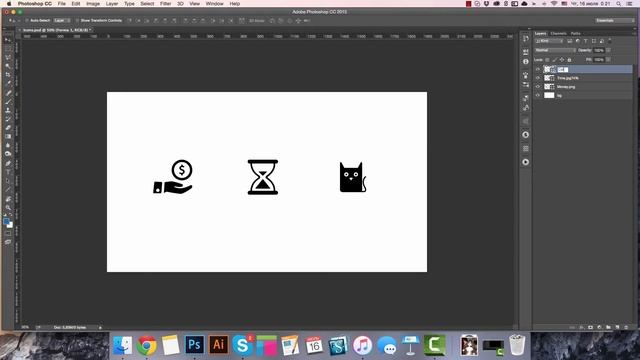Select the Eraser tool
Image resolution: width=640 pixels, height=360 pixels.
(x=8, y=128)
